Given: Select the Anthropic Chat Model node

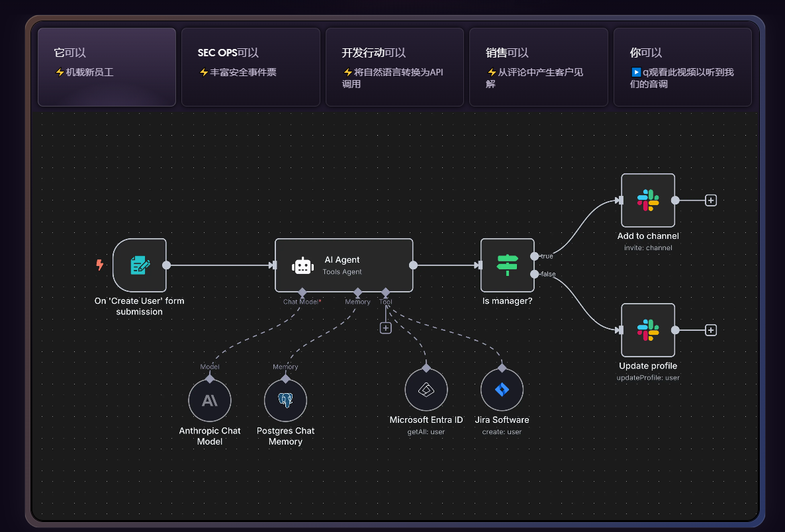Looking at the screenshot, I should point(210,400).
